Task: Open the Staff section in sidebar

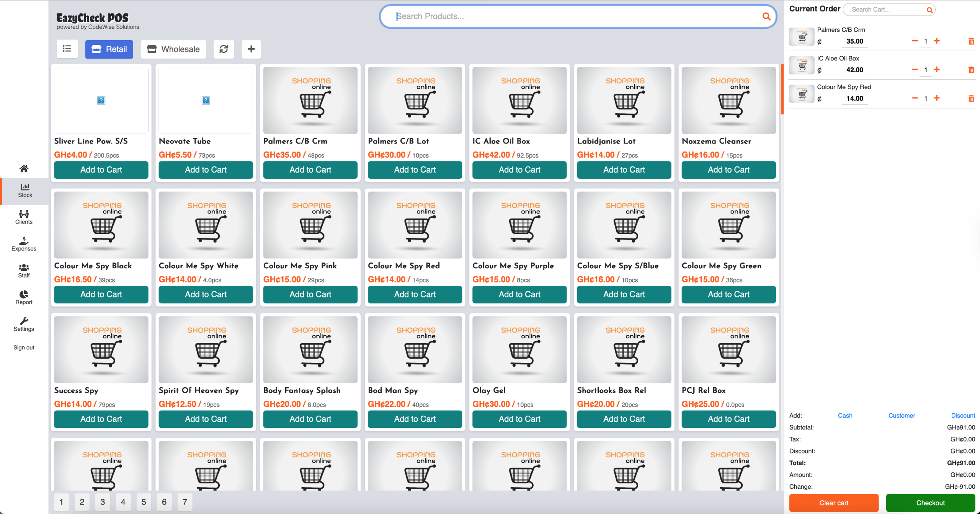Action: [x=24, y=271]
